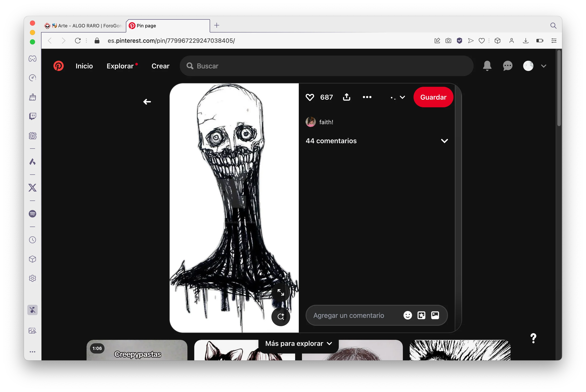Open Spotify in the sidebar
The width and height of the screenshot is (586, 392).
32,214
